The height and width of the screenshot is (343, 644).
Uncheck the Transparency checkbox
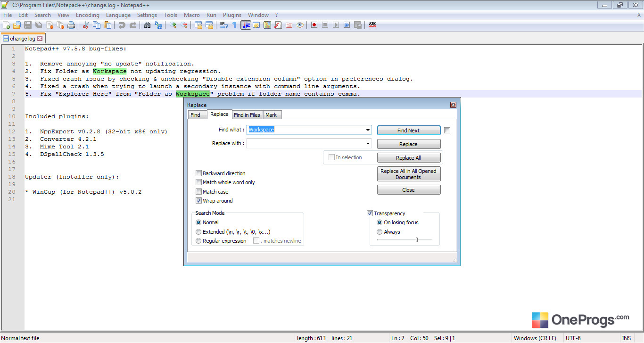[370, 213]
